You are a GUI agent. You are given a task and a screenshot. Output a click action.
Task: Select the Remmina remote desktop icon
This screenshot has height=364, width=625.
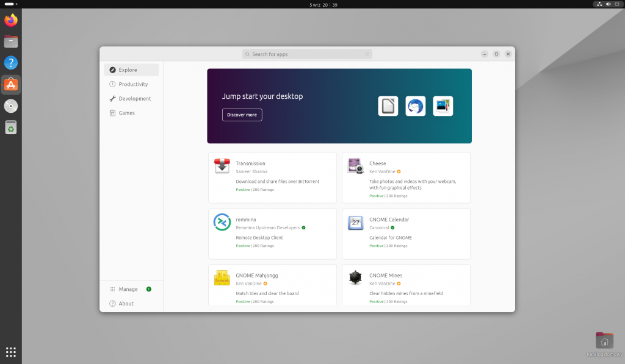click(x=221, y=222)
